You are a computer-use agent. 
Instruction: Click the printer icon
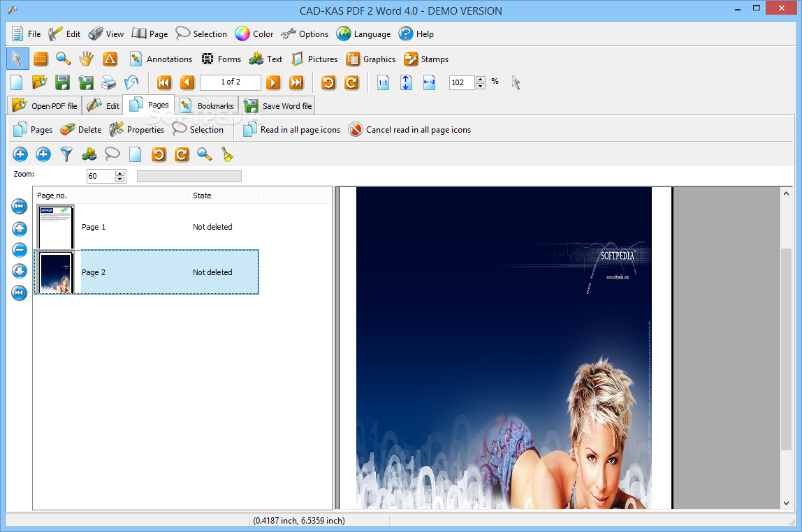(x=108, y=82)
